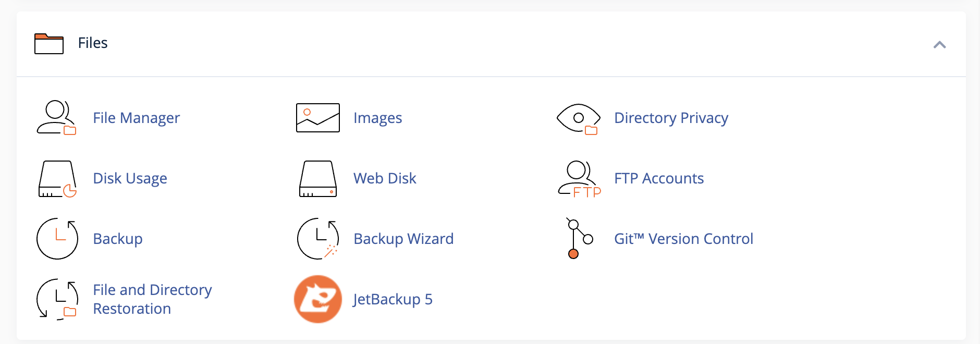The image size is (980, 344).
Task: Open the JetBackup 5 text link
Action: coord(393,299)
